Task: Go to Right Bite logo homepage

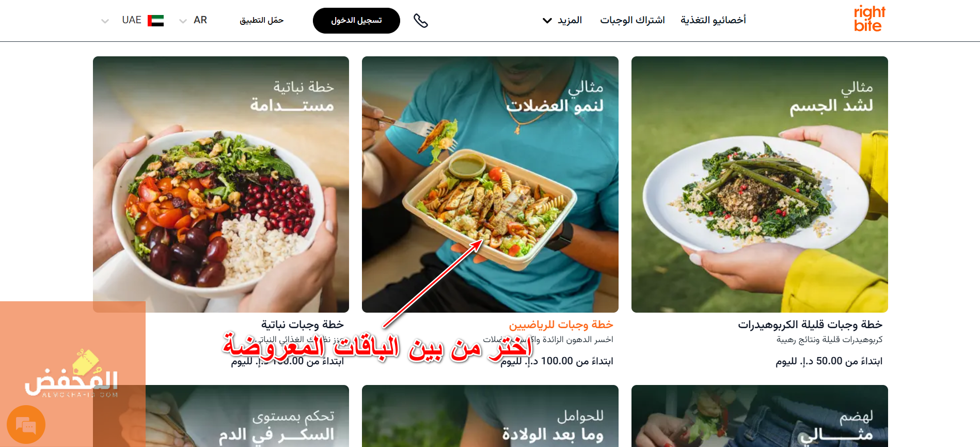Action: coord(870,19)
